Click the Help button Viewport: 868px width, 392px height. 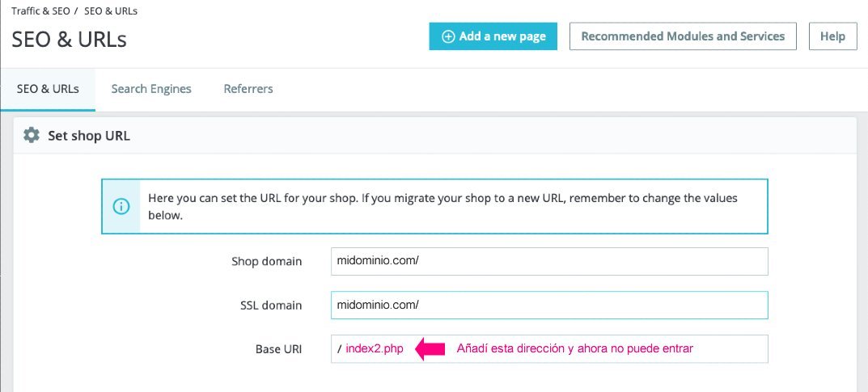pos(832,36)
